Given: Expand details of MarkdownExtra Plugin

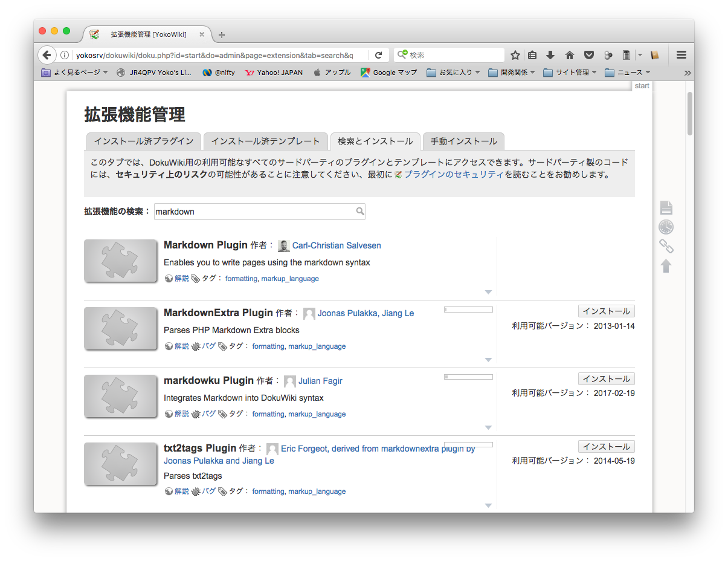Looking at the screenshot, I should point(488,360).
